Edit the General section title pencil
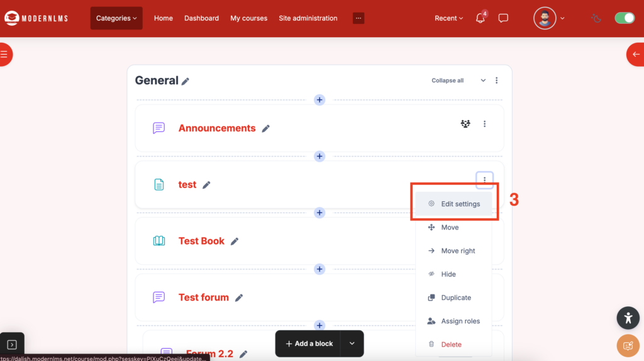Screen dimensions: 644x361 tap(186, 81)
